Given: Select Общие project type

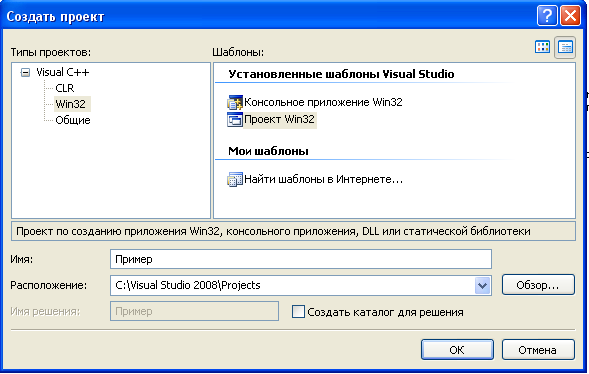Looking at the screenshot, I should pos(73,120).
